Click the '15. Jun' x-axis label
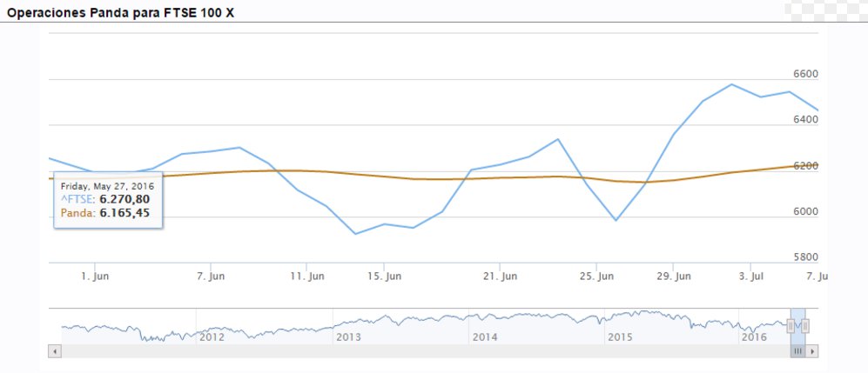The image size is (868, 373). tap(384, 276)
